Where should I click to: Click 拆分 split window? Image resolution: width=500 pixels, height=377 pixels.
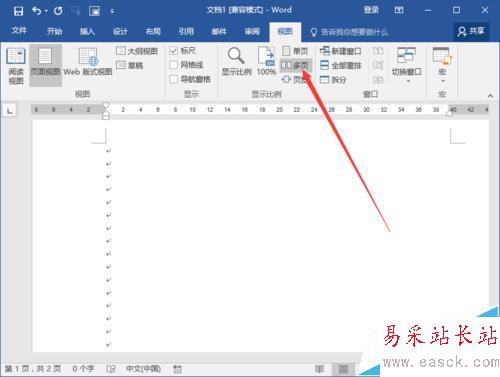[x=333, y=80]
